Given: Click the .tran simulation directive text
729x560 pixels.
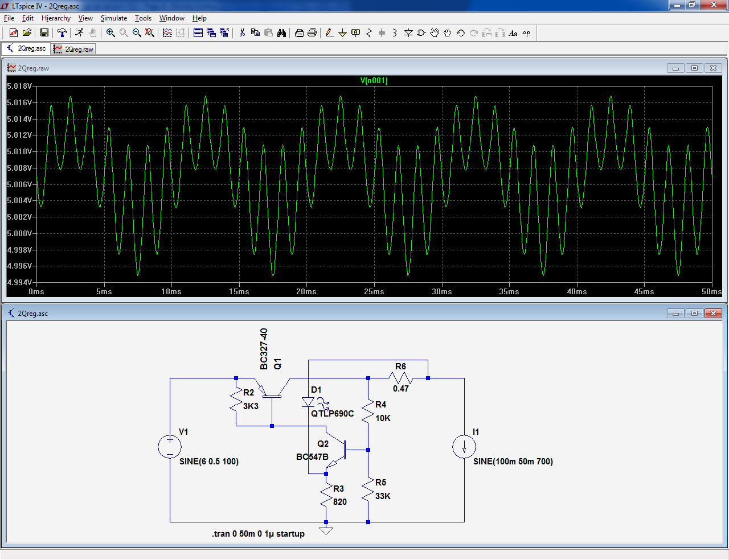Looking at the screenshot, I should [x=258, y=534].
